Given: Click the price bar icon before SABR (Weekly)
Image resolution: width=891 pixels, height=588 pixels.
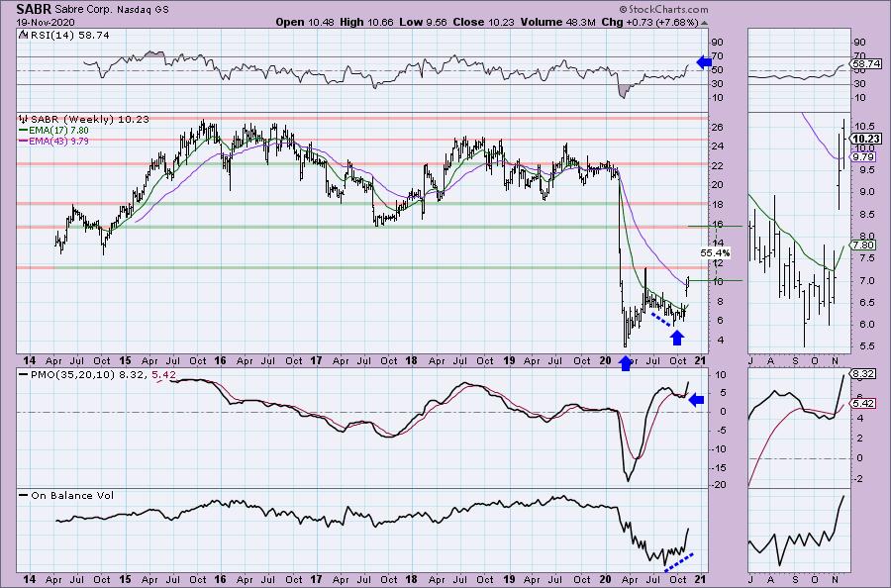Looking at the screenshot, I should [x=24, y=120].
